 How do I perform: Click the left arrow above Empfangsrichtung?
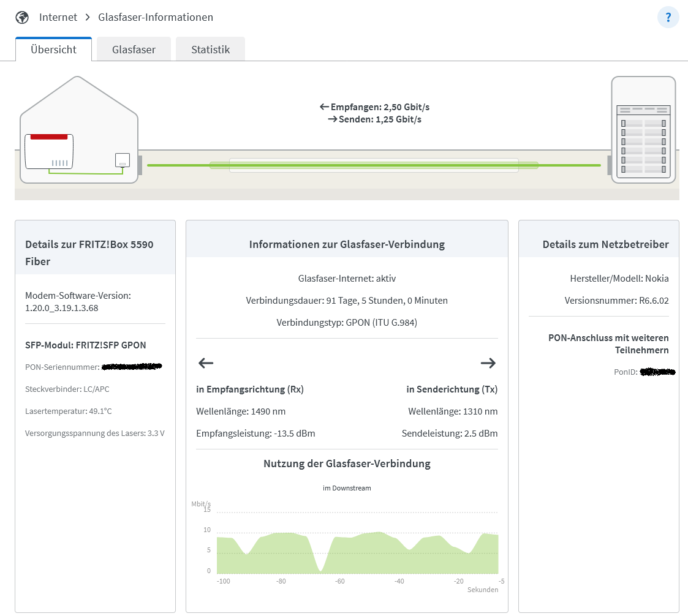point(206,363)
